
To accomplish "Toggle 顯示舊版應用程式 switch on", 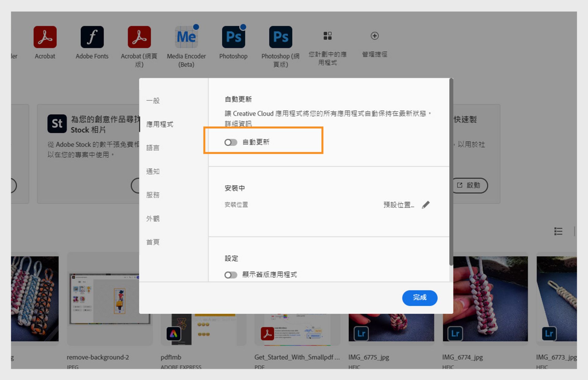I will coord(231,275).
